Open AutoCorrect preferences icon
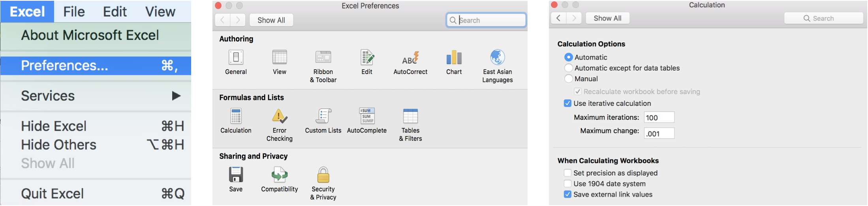The width and height of the screenshot is (868, 206). (410, 58)
